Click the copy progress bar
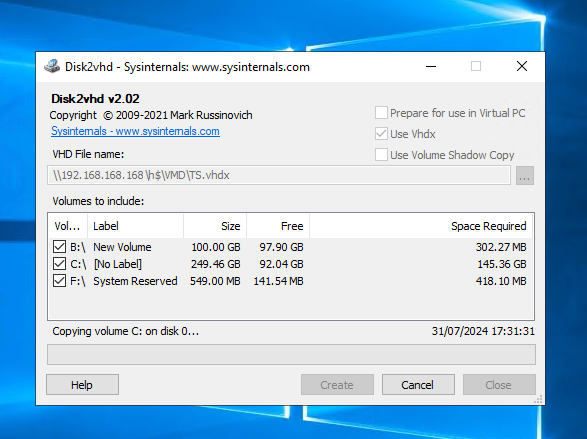This screenshot has height=439, width=587. point(291,354)
